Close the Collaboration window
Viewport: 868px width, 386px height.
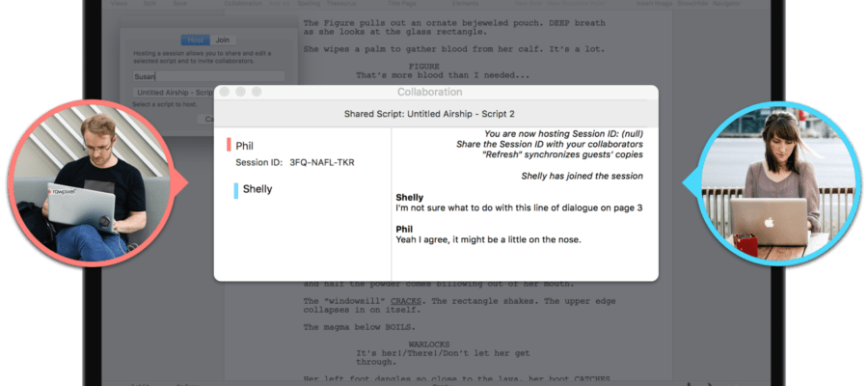224,92
